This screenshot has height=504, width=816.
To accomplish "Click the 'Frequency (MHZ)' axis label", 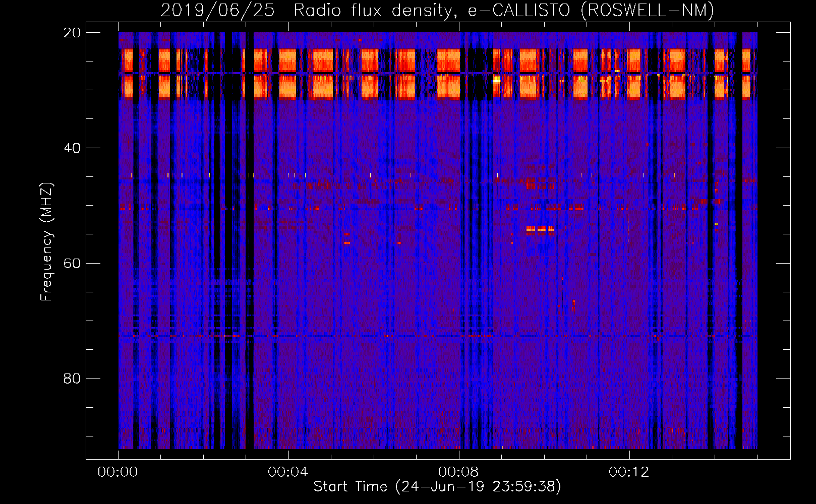I will (46, 242).
